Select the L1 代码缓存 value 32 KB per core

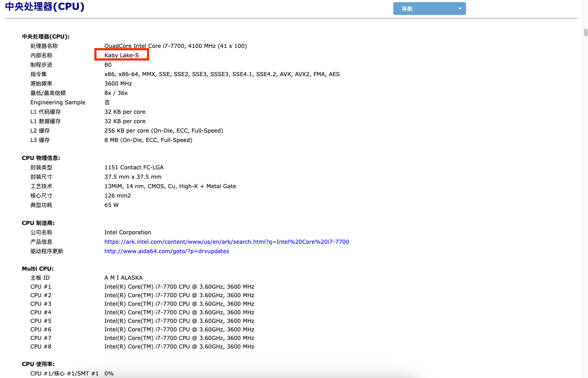point(125,112)
